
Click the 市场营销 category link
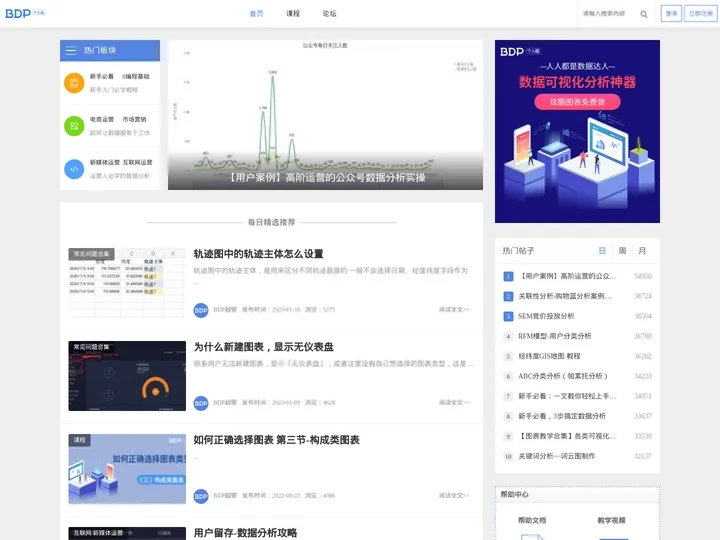coord(134,119)
